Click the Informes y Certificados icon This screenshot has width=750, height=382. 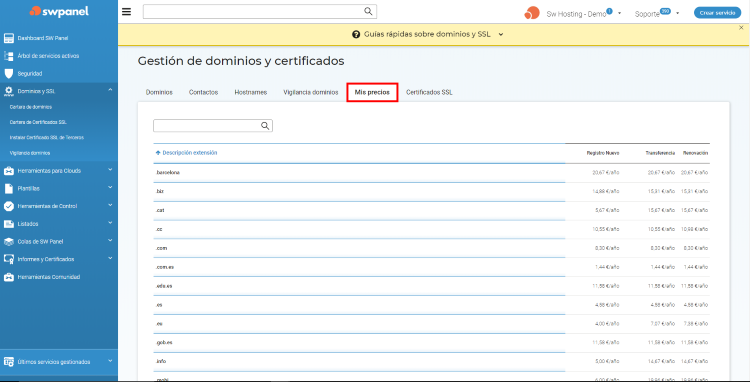9,259
